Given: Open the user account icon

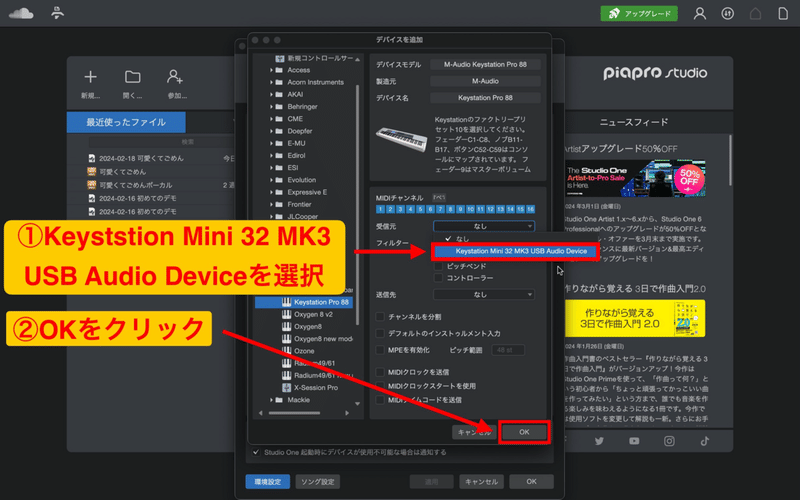Looking at the screenshot, I should (699, 13).
